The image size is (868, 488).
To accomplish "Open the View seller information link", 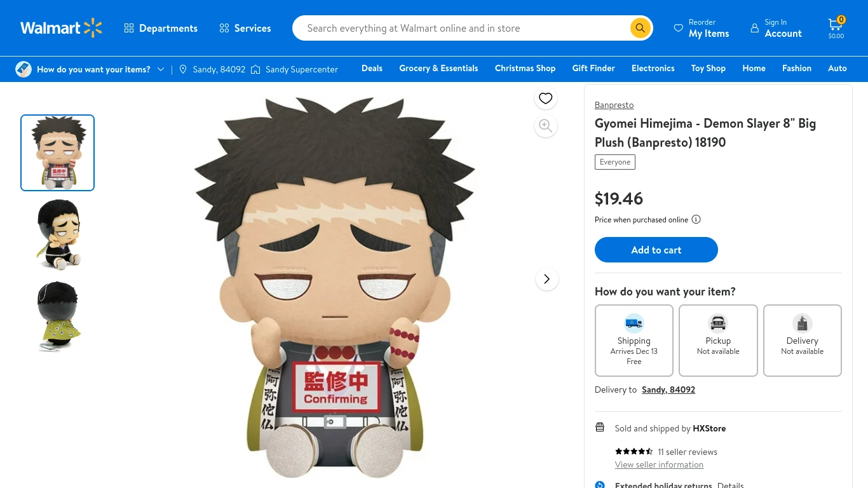I will coord(659,465).
